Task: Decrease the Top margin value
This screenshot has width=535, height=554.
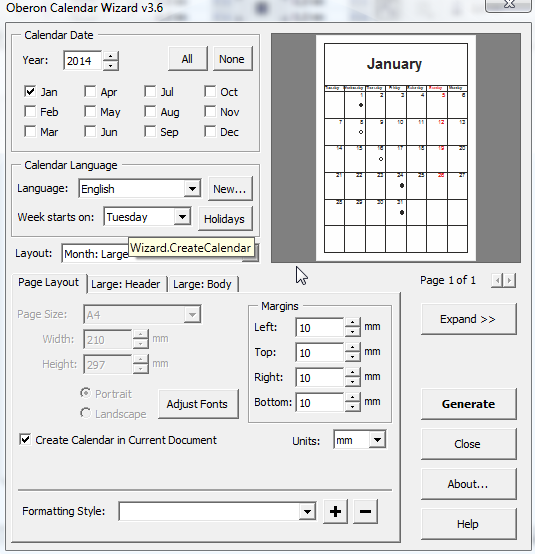Action: (x=352, y=356)
